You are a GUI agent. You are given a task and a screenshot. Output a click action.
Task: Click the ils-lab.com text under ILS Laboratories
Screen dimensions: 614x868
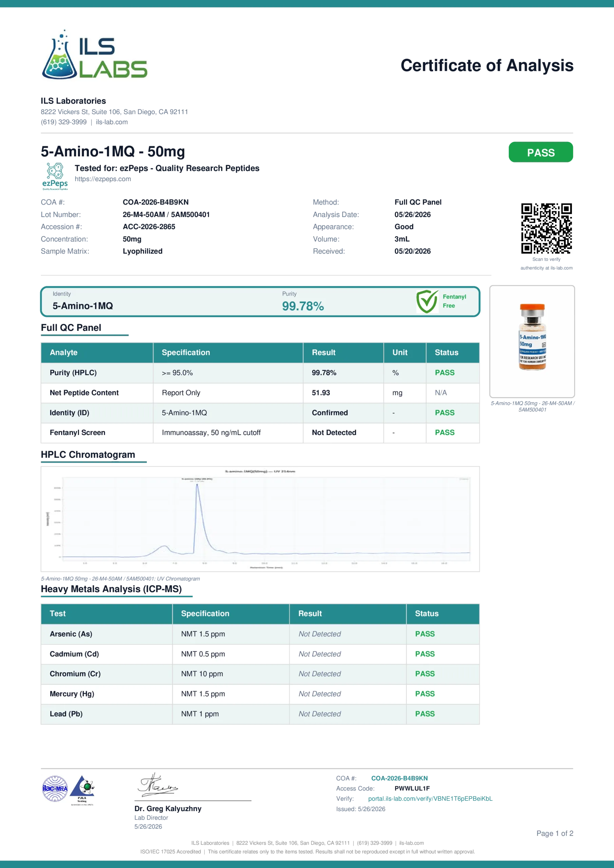click(x=112, y=122)
